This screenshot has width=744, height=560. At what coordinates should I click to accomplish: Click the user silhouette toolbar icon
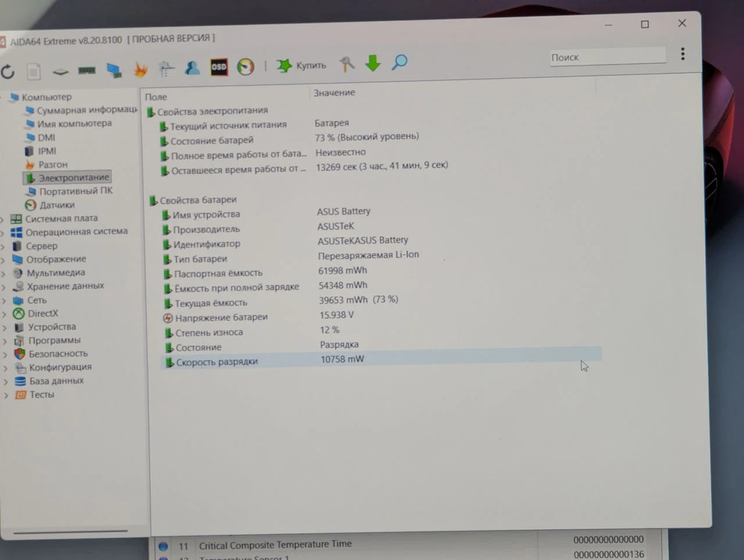(192, 68)
